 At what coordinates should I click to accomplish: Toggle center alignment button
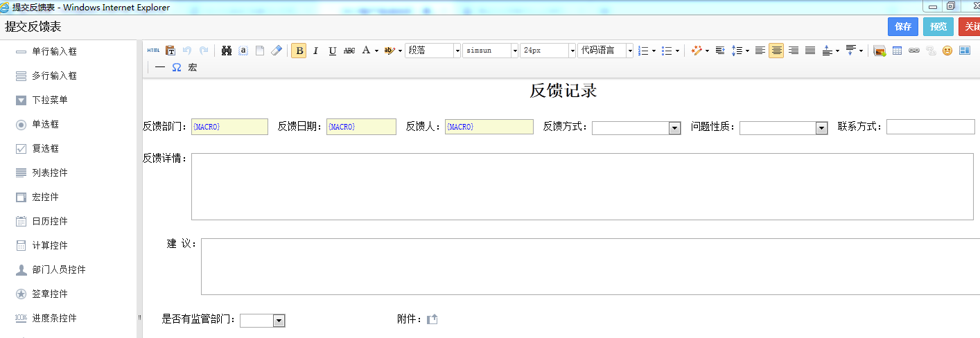click(776, 51)
